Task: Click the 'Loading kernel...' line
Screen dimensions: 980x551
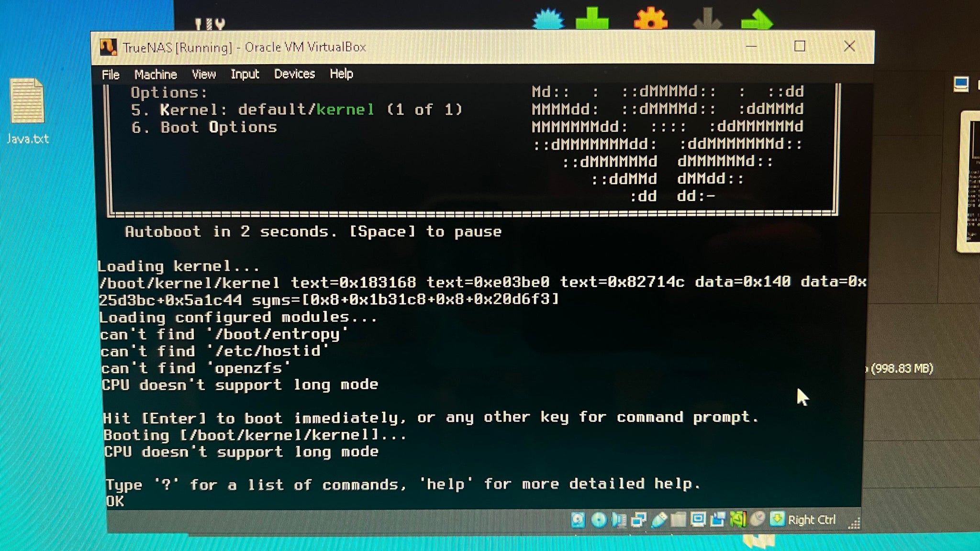Action: (178, 266)
